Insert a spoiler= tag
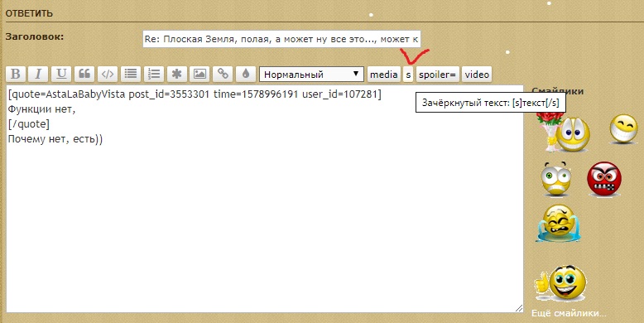 click(x=437, y=75)
